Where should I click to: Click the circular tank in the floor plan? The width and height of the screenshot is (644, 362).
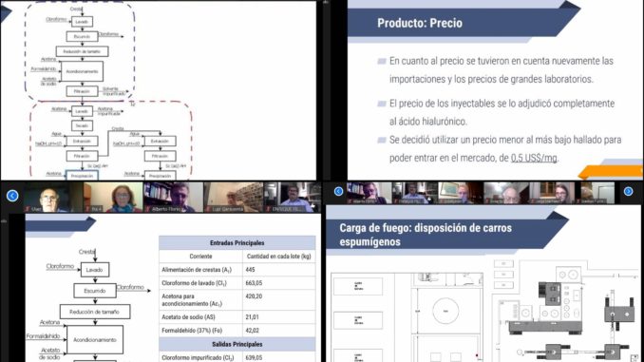(445, 311)
